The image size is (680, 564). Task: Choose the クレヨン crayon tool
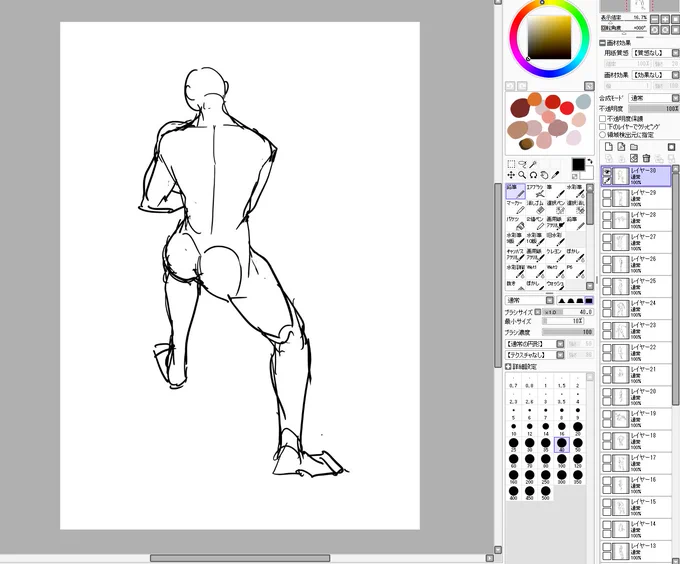(x=556, y=255)
